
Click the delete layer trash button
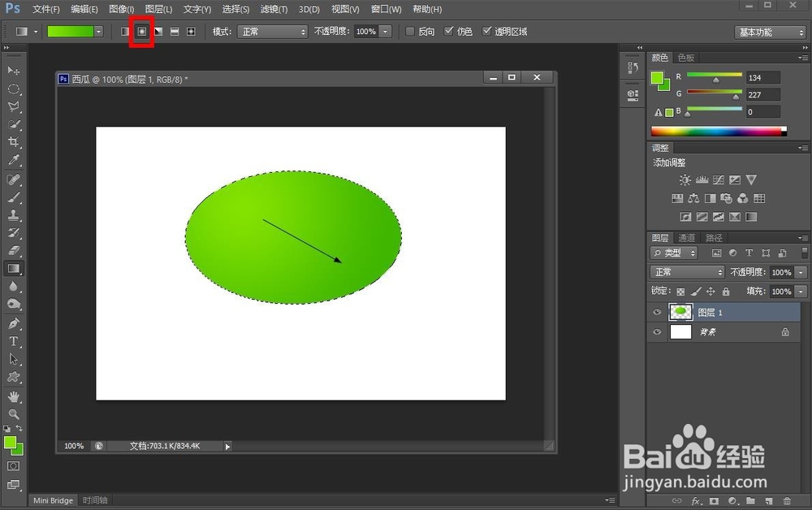coord(787,501)
